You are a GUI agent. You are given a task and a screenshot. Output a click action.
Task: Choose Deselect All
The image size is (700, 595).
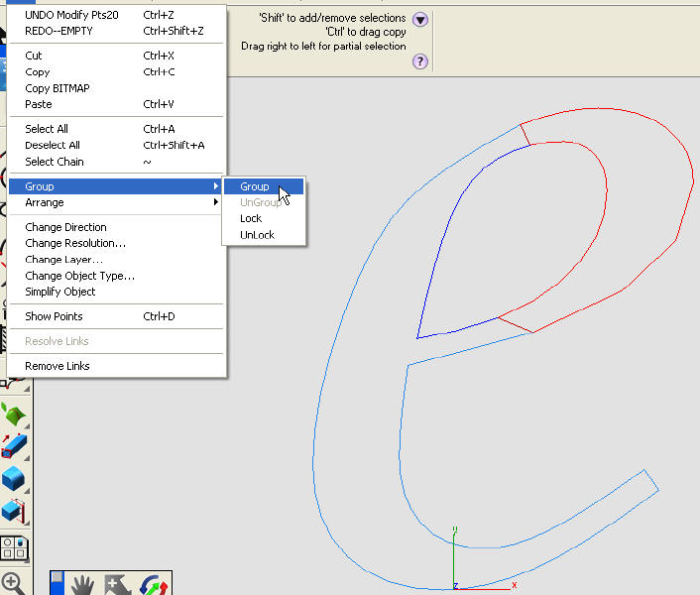[116, 145]
